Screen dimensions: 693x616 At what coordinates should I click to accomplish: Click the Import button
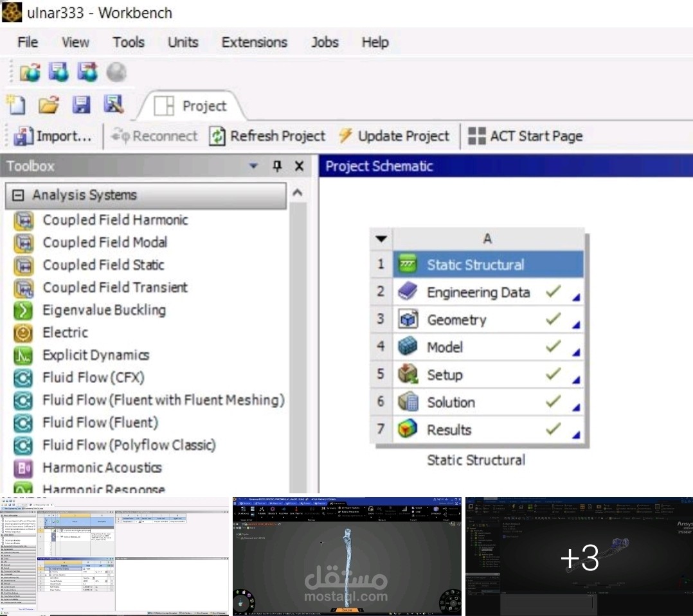coord(53,136)
